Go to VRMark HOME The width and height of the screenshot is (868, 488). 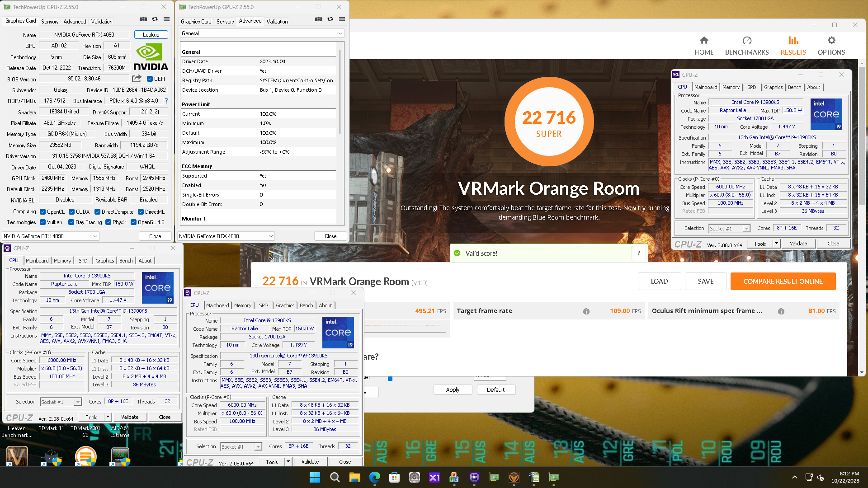coord(704,46)
